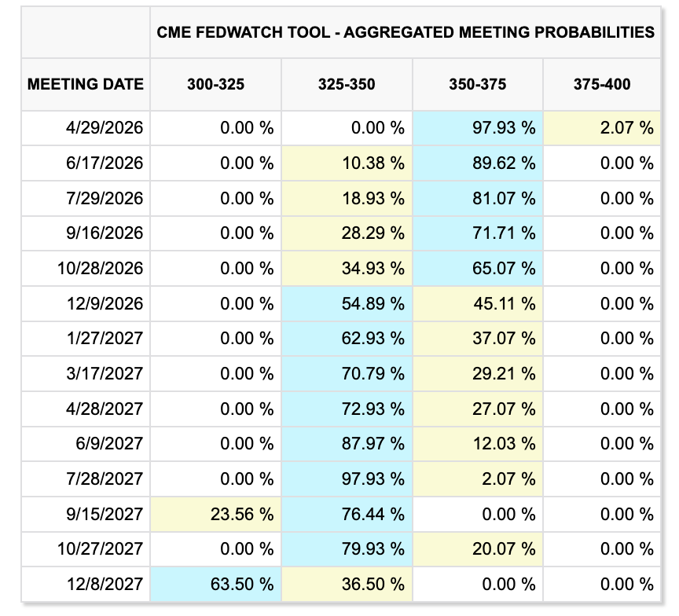Click the CME FedWatch Tool table title
Image resolution: width=679 pixels, height=616 pixels.
coord(406,32)
